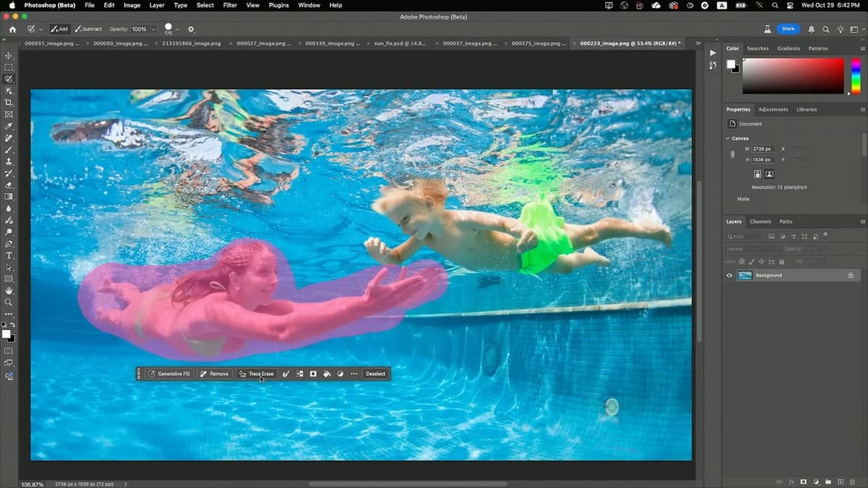Toggle the lock on Background layer

pyautogui.click(x=851, y=275)
